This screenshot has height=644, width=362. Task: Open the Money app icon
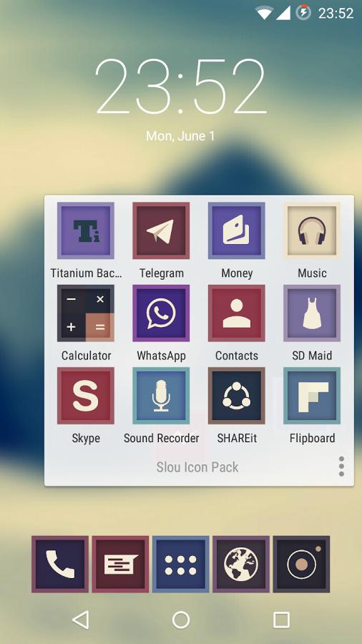(236, 230)
